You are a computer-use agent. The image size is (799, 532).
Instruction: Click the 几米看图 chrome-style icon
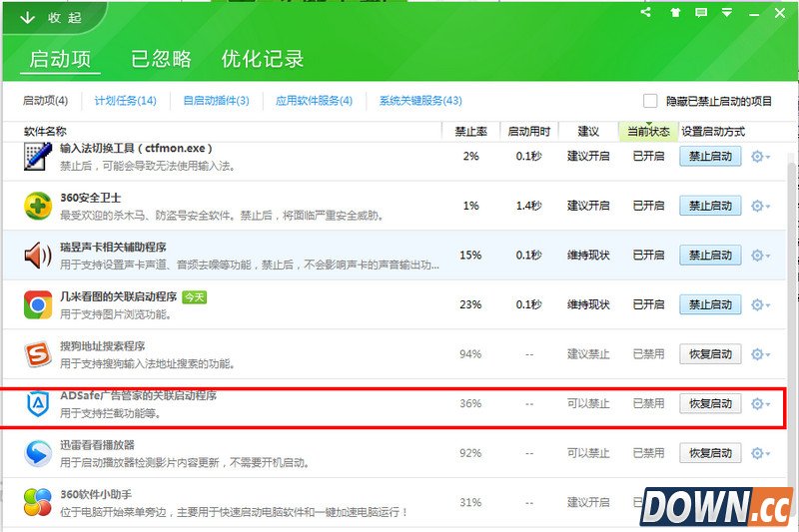38,304
